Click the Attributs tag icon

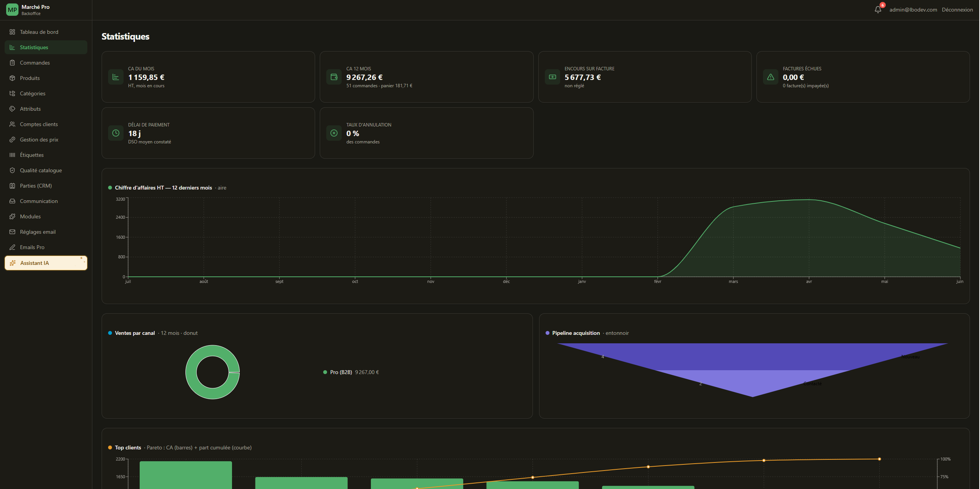click(12, 109)
